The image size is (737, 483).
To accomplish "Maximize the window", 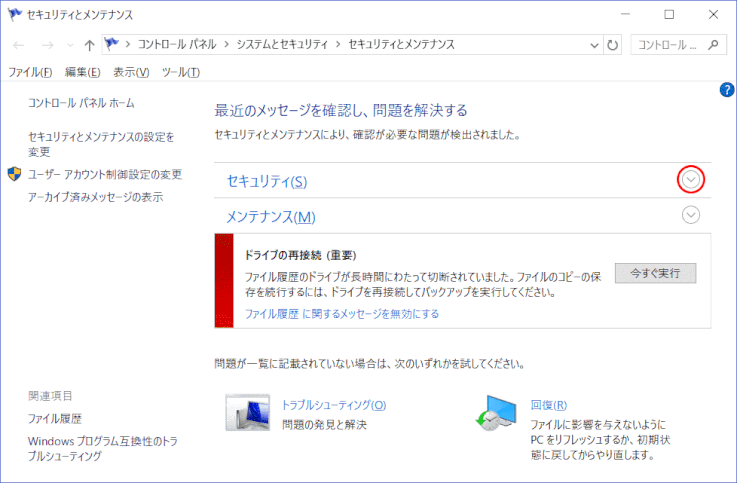I will [x=669, y=15].
